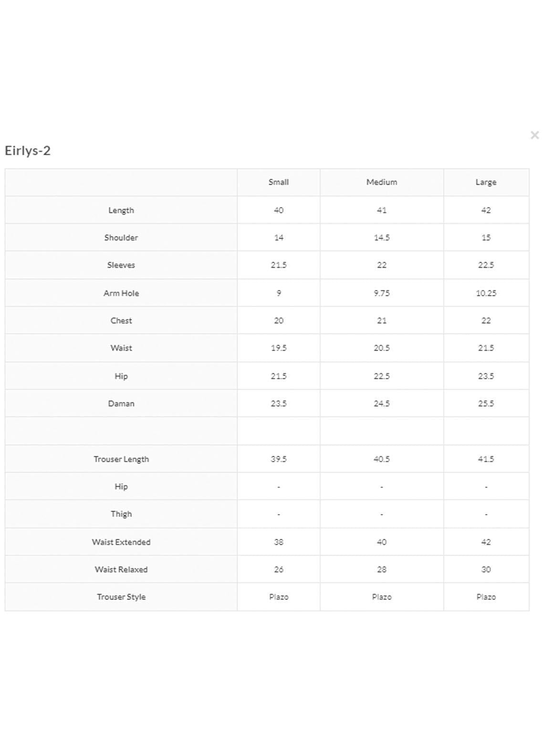Click the Arm Hole row label
The width and height of the screenshot is (543, 756).
(x=121, y=294)
